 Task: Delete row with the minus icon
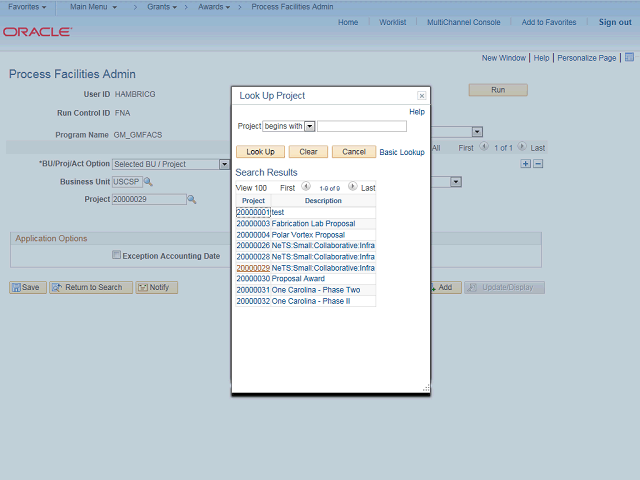(x=538, y=164)
